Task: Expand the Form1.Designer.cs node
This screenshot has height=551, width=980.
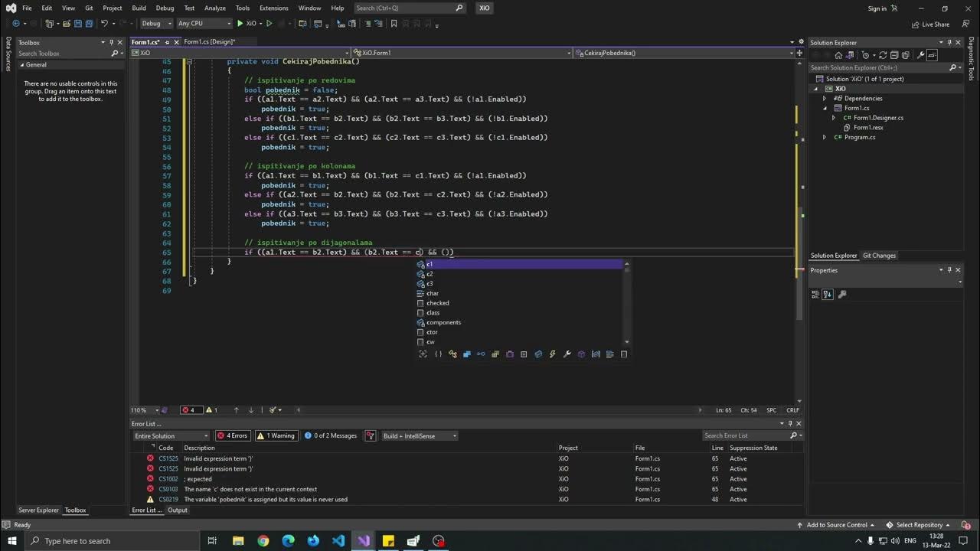Action: (x=834, y=118)
